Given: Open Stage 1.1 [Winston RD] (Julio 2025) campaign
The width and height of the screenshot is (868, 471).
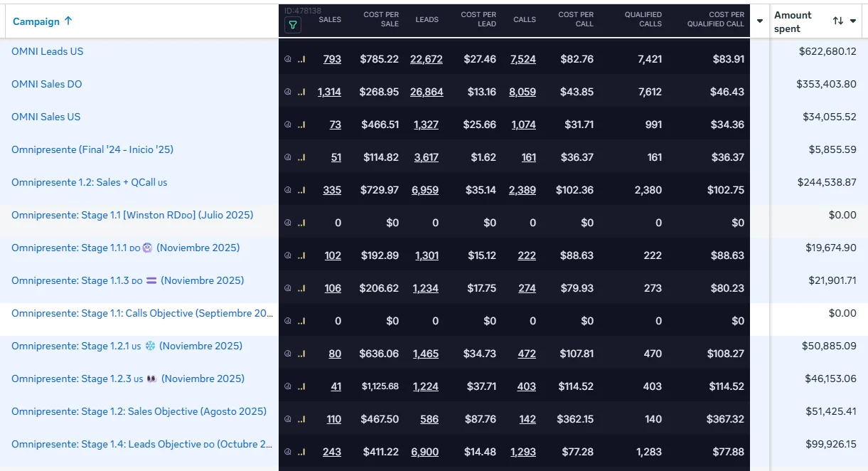Looking at the screenshot, I should point(132,215).
